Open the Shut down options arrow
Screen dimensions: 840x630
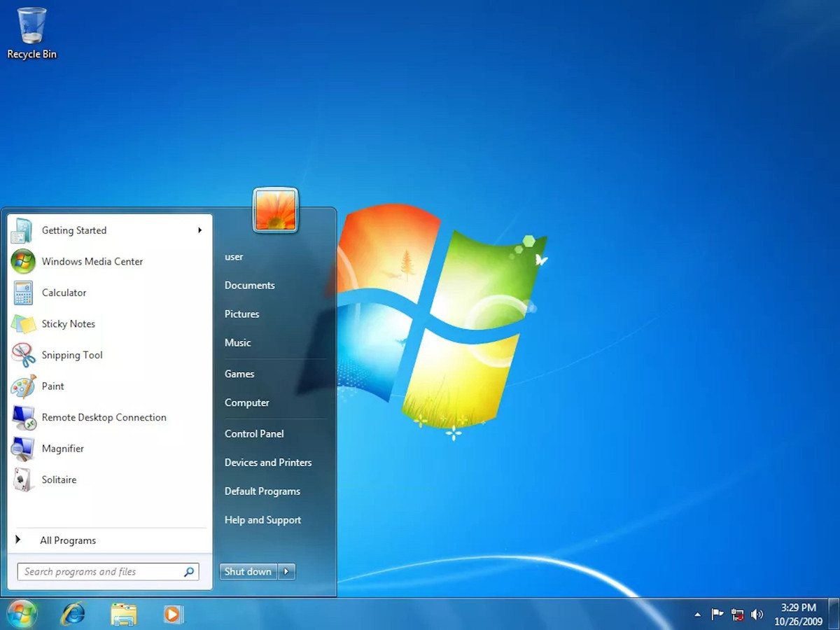click(287, 571)
